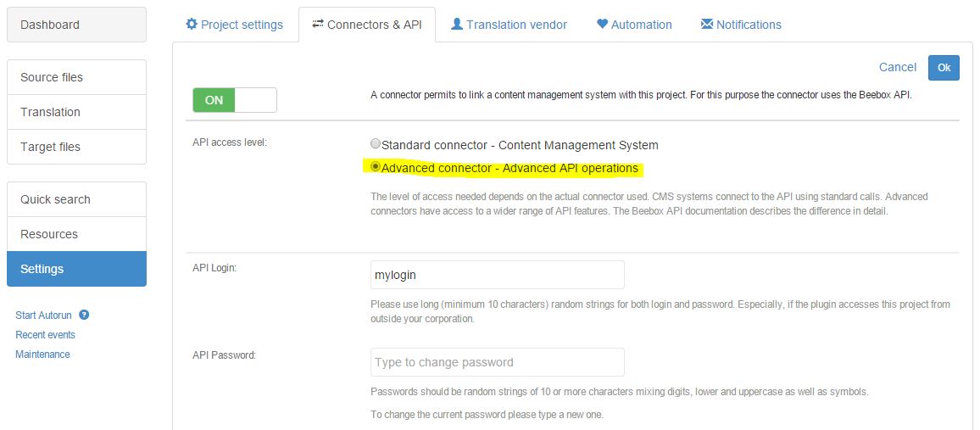Screen dimensions: 980x430
Task: Focus the API Password field
Action: pos(498,362)
